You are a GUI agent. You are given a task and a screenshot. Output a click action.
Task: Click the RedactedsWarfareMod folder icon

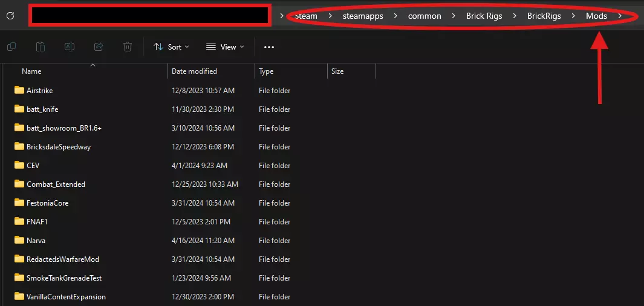point(19,259)
